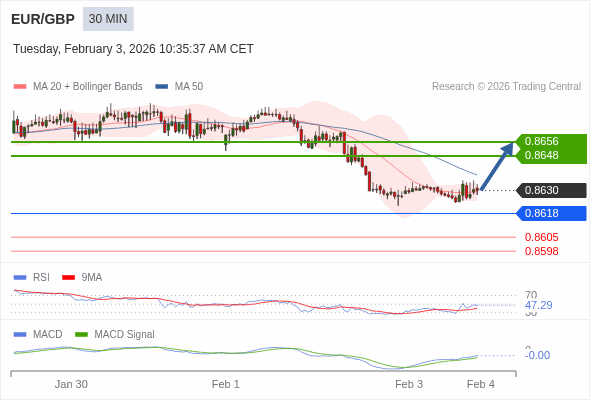Viewport: 590px width, 400px height.
Task: Click the MA 20 + Bollinger Bands legend swatch
Action: coord(20,87)
